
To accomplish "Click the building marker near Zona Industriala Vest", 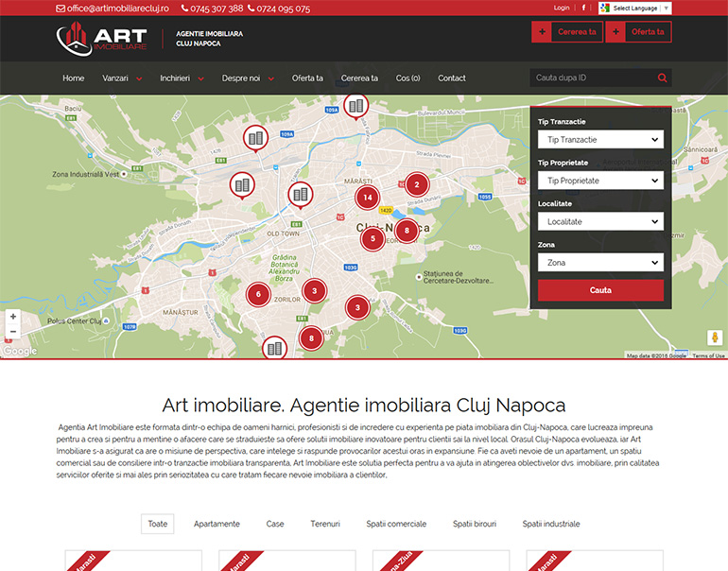I will pos(242,185).
